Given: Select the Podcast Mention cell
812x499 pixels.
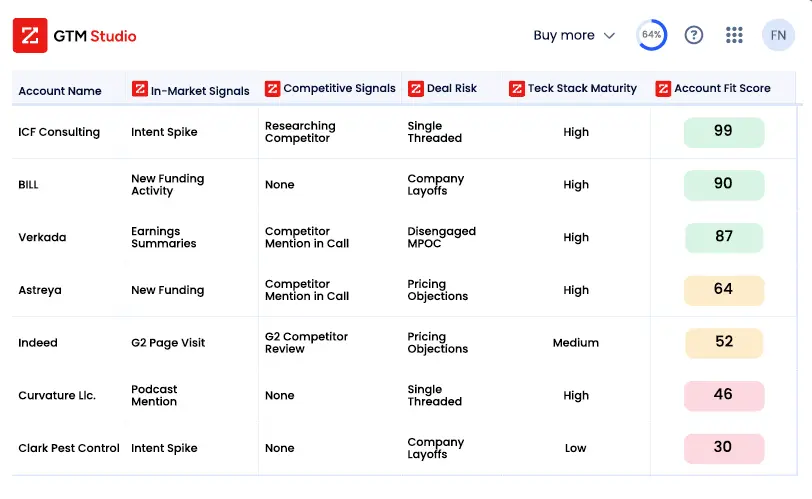Looking at the screenshot, I should pyautogui.click(x=154, y=395).
